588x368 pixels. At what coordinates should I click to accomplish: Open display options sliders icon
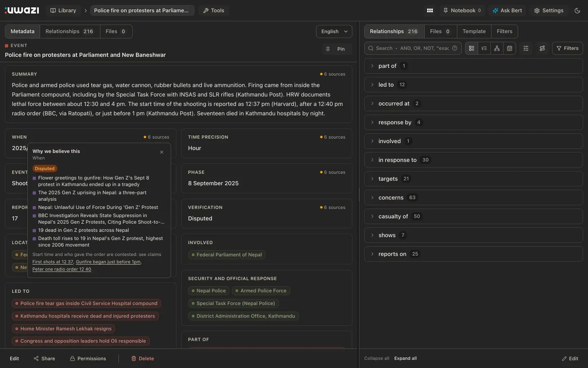point(526,48)
